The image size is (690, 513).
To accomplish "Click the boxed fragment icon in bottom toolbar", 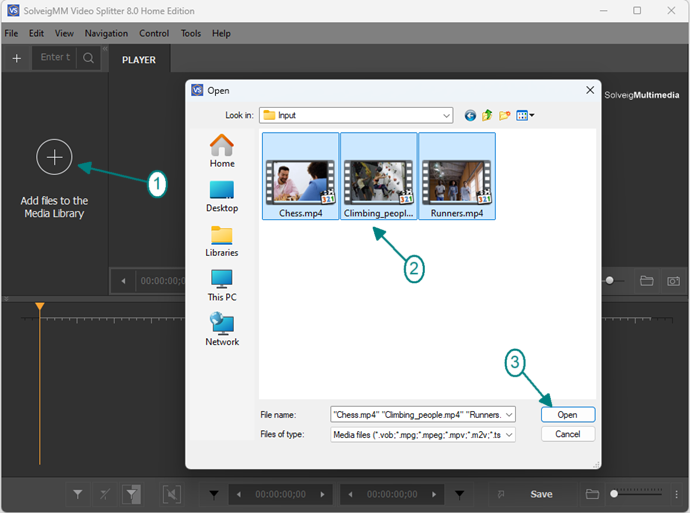I will pyautogui.click(x=171, y=495).
